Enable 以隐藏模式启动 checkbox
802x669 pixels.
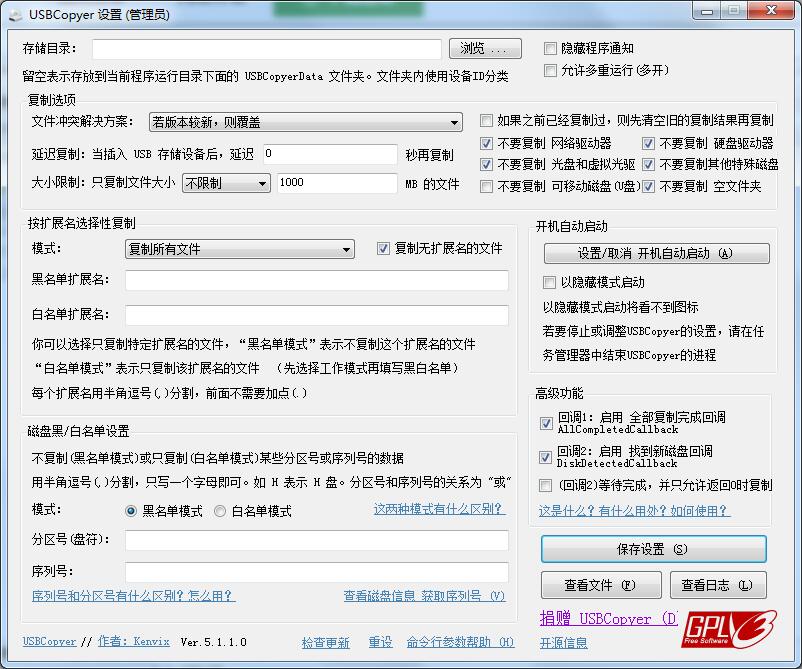tap(549, 282)
